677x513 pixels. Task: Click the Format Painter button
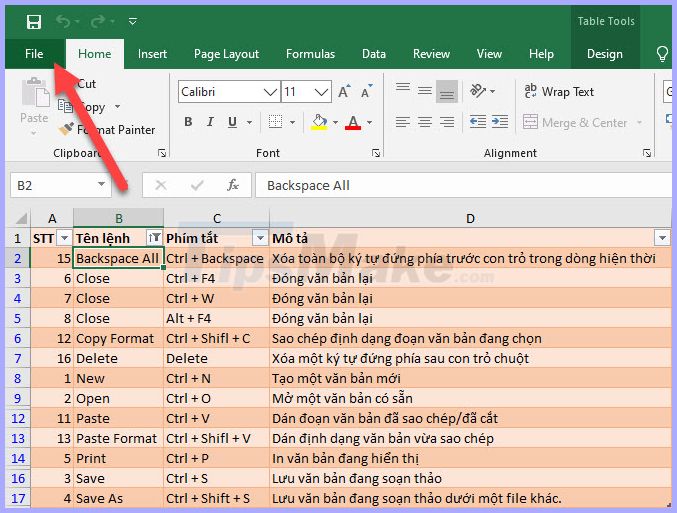tap(107, 129)
